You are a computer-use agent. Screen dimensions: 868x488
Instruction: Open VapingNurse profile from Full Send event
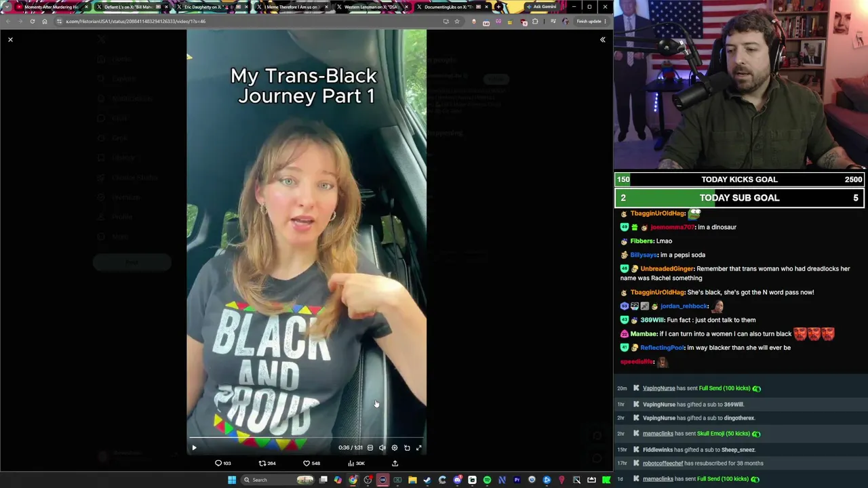(658, 388)
